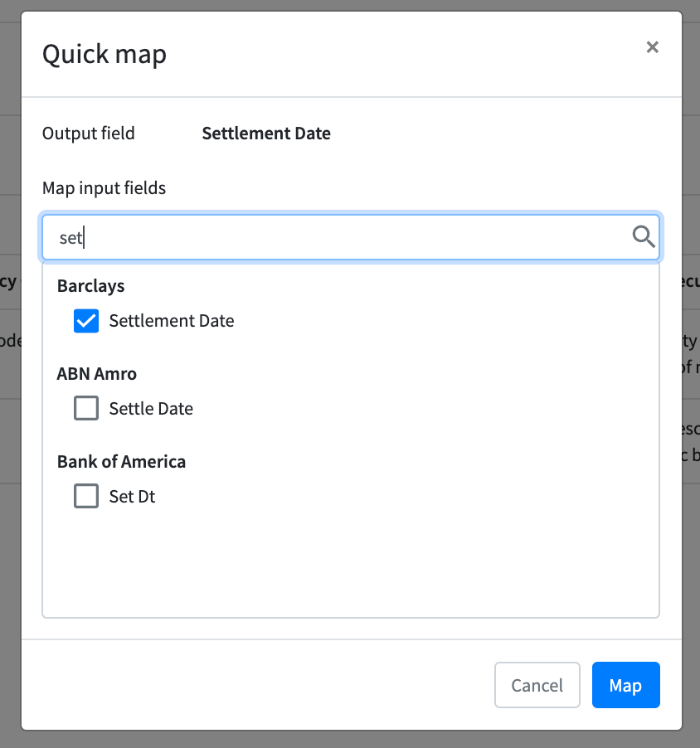Check Settle Date under ABN Amro
This screenshot has width=700, height=748.
(x=86, y=408)
